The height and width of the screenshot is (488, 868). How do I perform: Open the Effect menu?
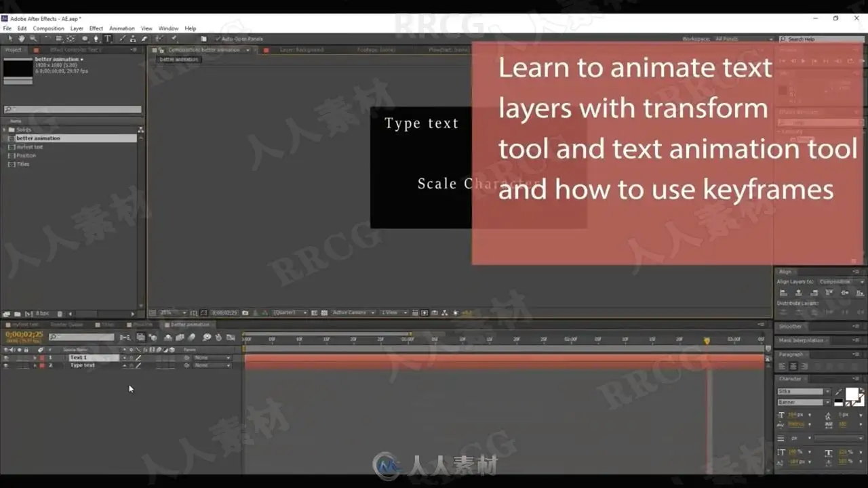(96, 28)
